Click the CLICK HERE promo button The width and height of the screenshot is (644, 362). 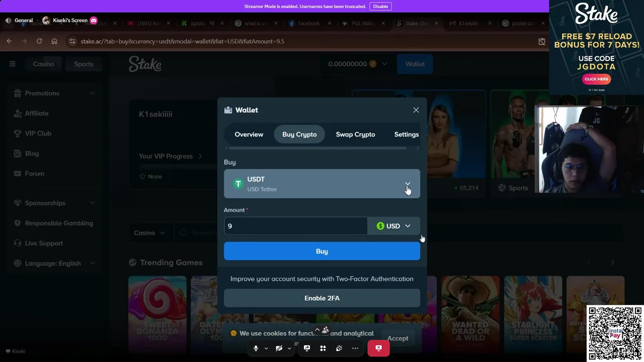[596, 79]
